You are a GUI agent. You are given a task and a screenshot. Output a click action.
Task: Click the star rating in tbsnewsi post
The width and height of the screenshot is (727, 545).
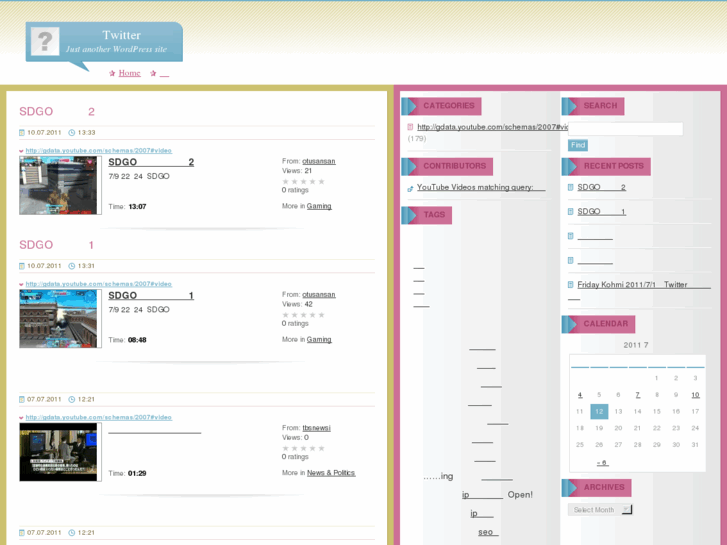[x=303, y=449]
